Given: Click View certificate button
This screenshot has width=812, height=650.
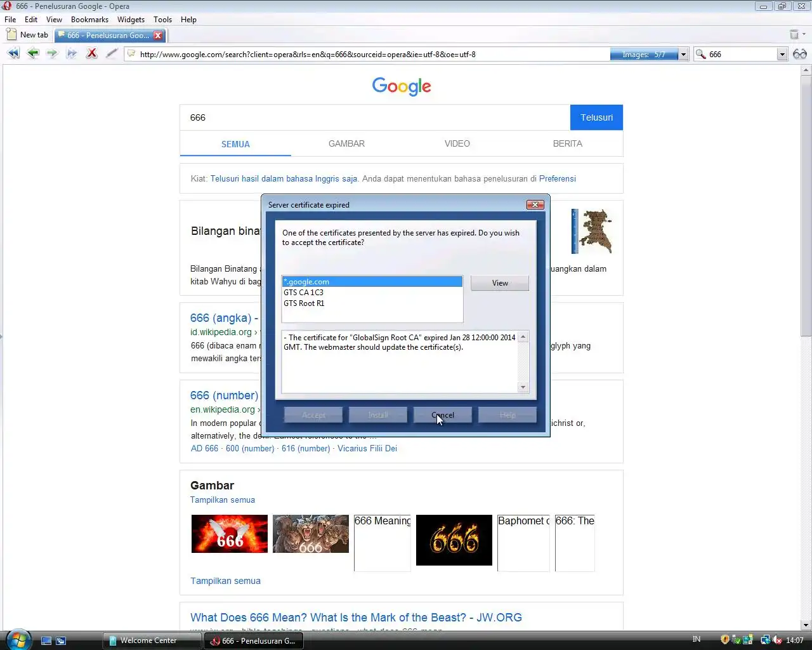Looking at the screenshot, I should (x=500, y=283).
